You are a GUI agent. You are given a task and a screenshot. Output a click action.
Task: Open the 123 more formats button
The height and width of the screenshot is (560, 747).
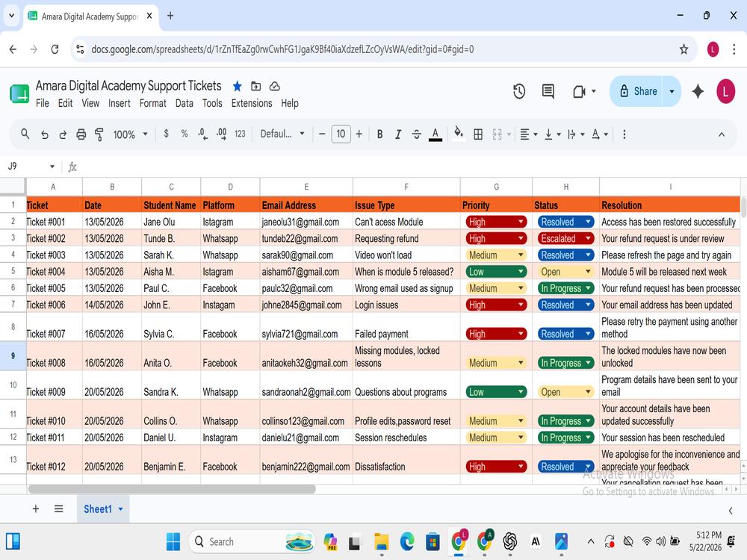point(240,134)
